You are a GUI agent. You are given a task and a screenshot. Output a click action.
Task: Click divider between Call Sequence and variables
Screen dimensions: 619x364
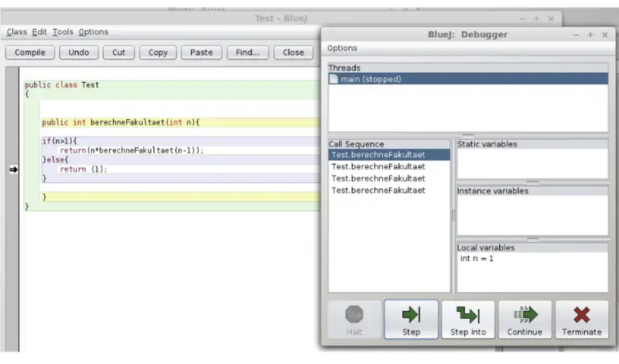pos(453,215)
